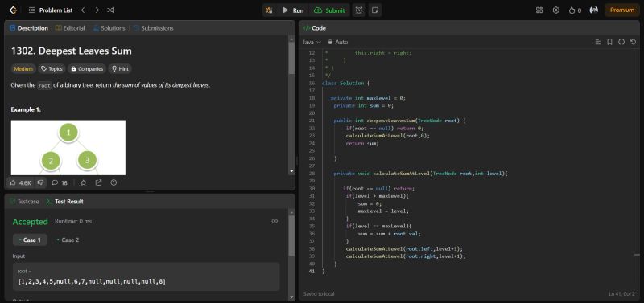This screenshot has height=303, width=644.
Task: Switch to the Description tab
Action: pos(29,28)
